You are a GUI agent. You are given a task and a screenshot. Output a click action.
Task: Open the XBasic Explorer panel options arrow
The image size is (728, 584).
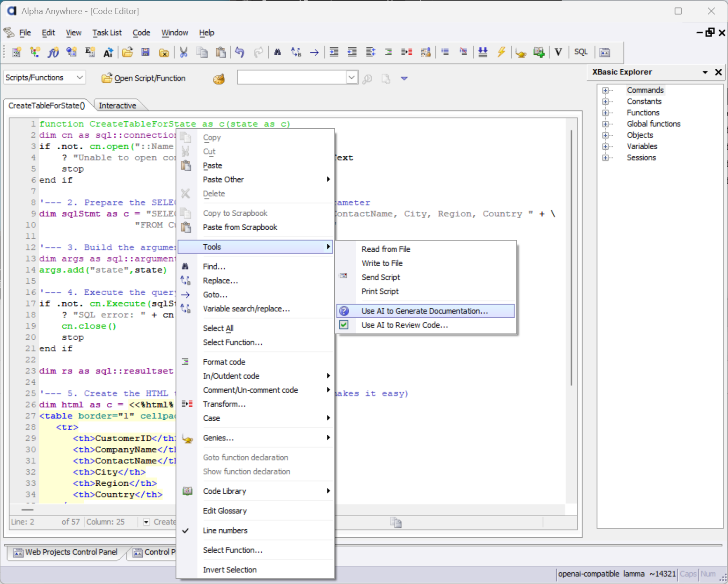click(x=705, y=72)
